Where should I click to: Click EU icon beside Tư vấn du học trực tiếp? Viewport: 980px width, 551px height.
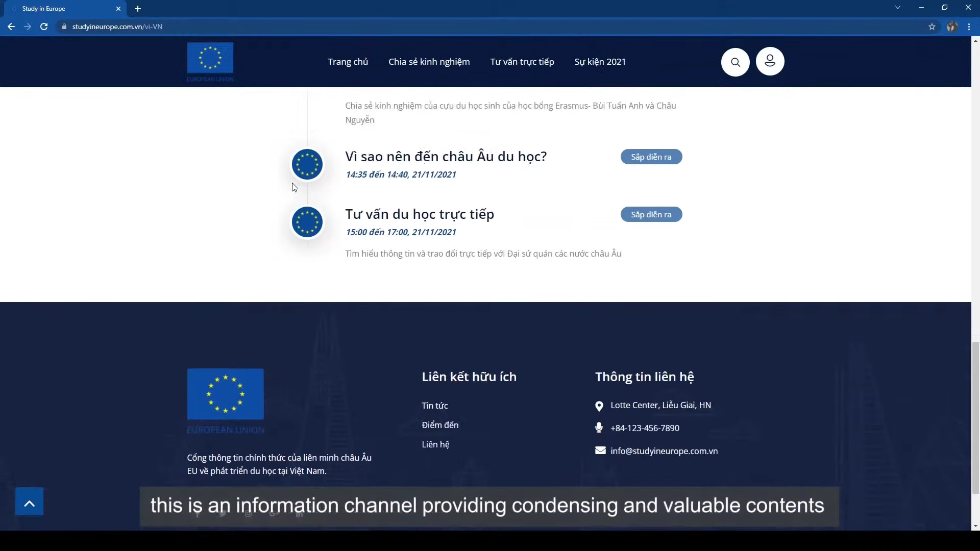pyautogui.click(x=307, y=222)
